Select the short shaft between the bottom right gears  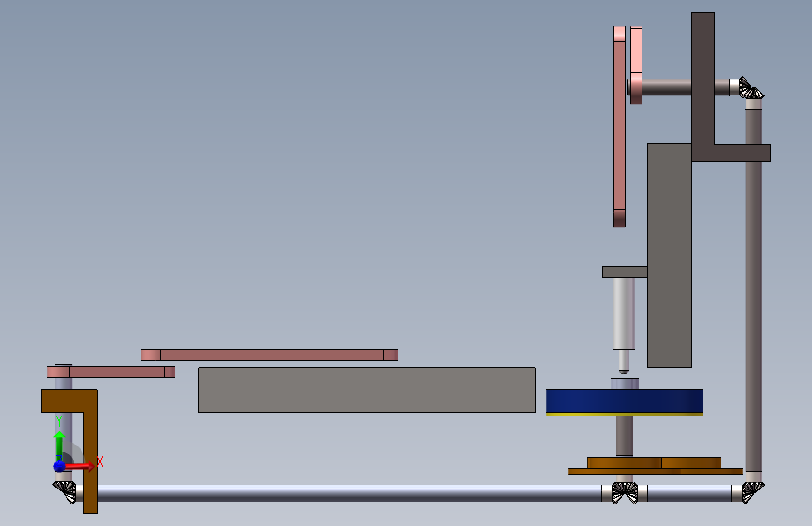690,493
